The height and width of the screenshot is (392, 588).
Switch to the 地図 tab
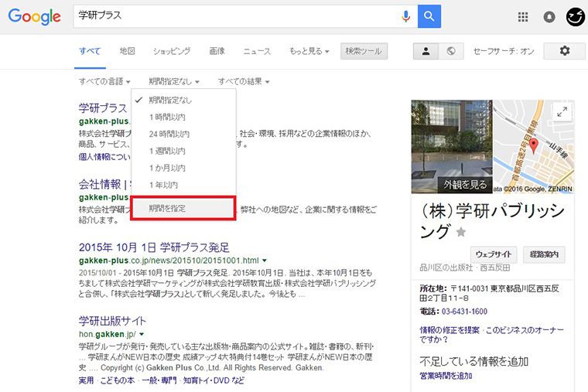(x=127, y=51)
